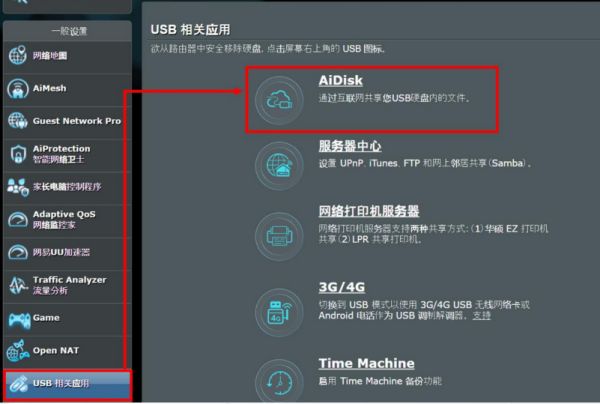Click the network map globe icon
The width and height of the screenshot is (600, 404).
[18, 55]
